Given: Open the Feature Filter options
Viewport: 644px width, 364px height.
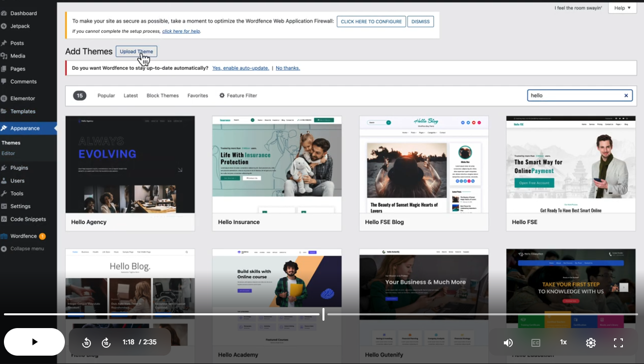Looking at the screenshot, I should (x=238, y=95).
